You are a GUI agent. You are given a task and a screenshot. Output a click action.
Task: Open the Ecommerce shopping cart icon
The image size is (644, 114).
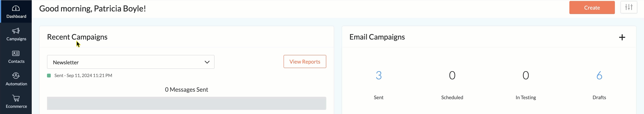16,98
